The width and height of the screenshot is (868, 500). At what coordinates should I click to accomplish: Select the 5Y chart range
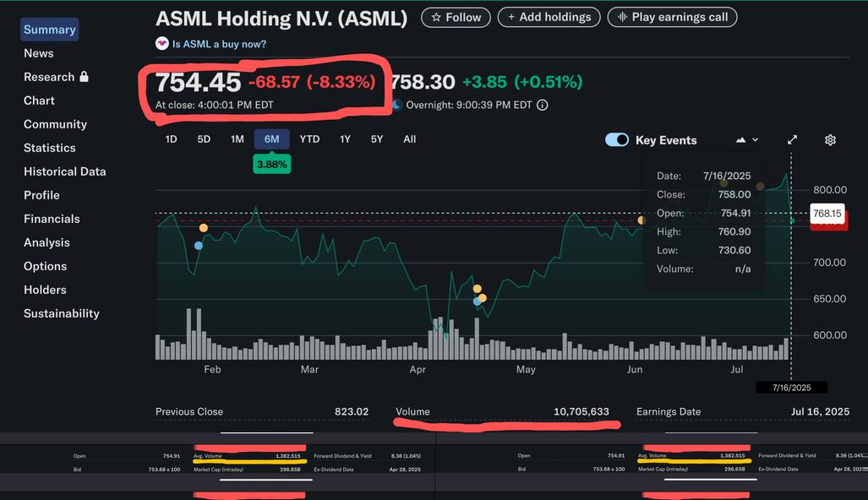(x=377, y=139)
